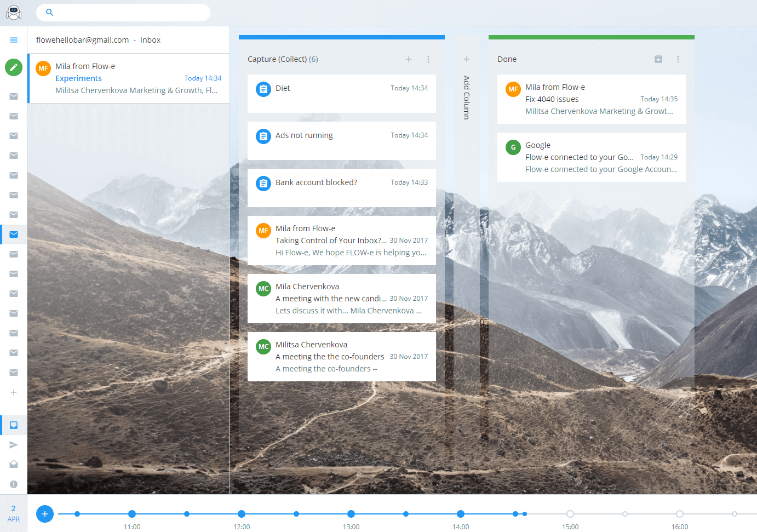
Task: Select the 12:00 timeline point
Action: click(242, 514)
